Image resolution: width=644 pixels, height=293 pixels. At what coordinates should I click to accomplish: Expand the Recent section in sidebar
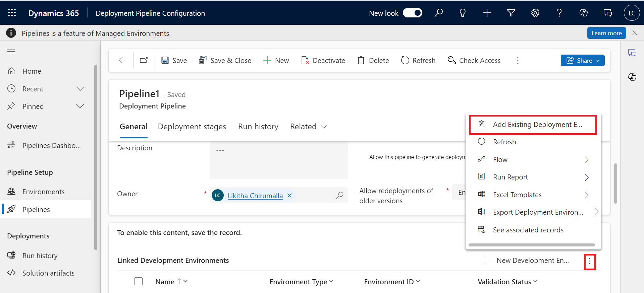(80, 89)
